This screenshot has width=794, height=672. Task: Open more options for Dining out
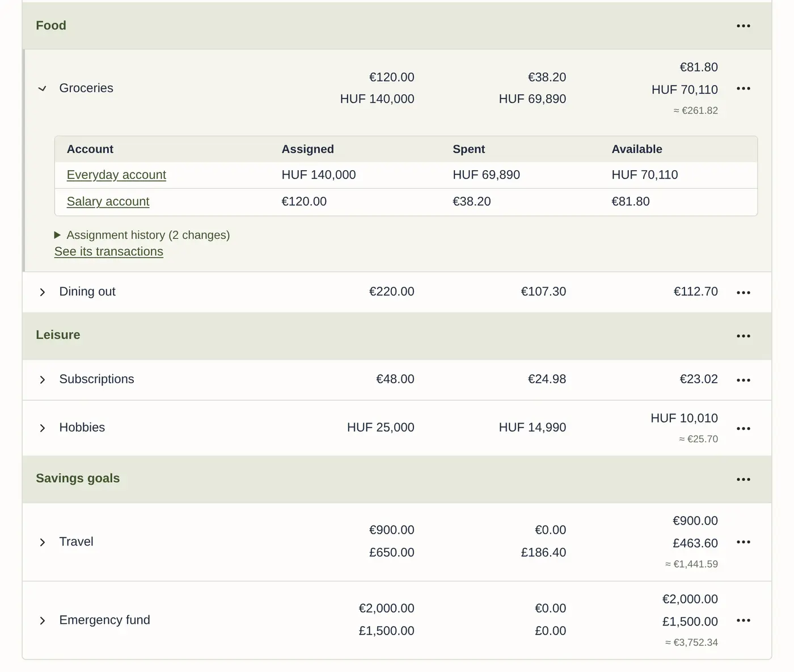744,293
